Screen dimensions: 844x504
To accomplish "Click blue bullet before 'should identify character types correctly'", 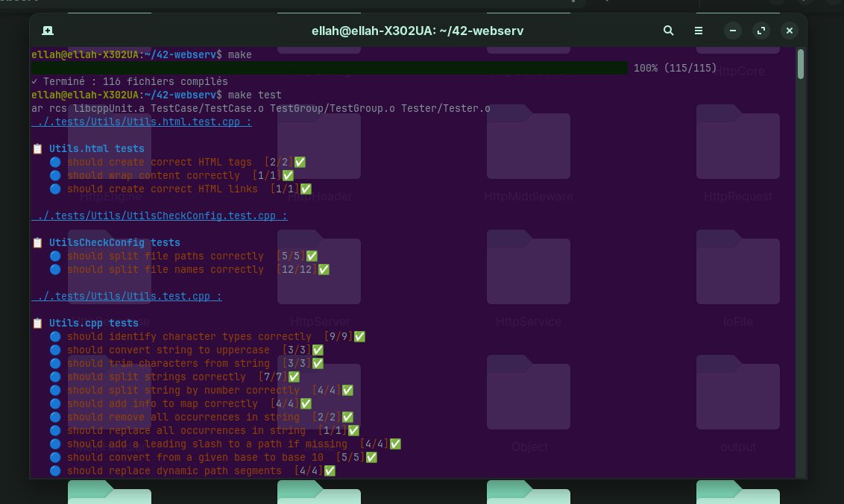I will point(55,336).
